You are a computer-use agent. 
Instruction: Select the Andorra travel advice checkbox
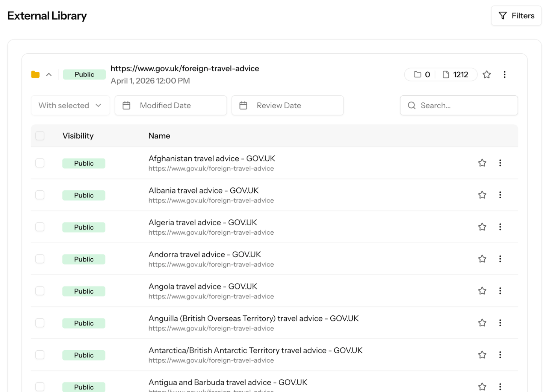[x=40, y=259]
